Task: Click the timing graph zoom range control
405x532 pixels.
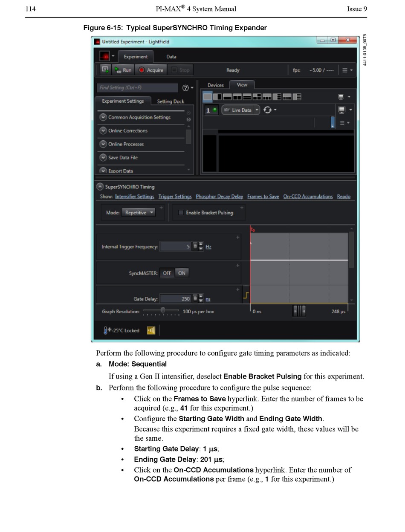Action: tap(299, 311)
